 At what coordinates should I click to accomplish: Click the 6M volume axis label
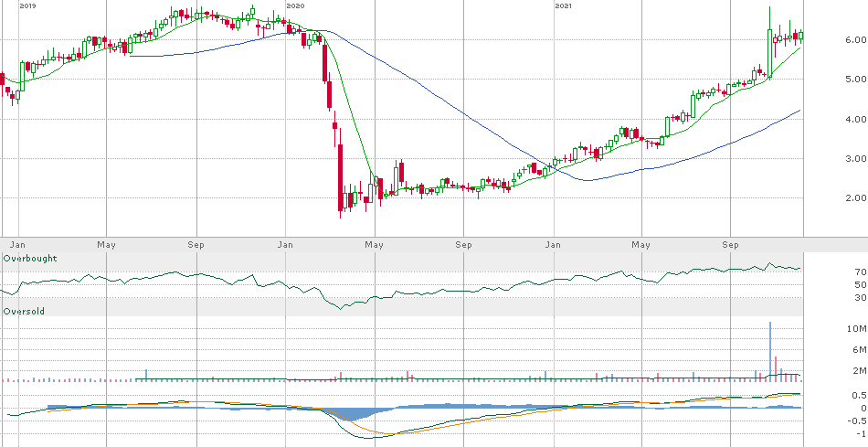859,349
